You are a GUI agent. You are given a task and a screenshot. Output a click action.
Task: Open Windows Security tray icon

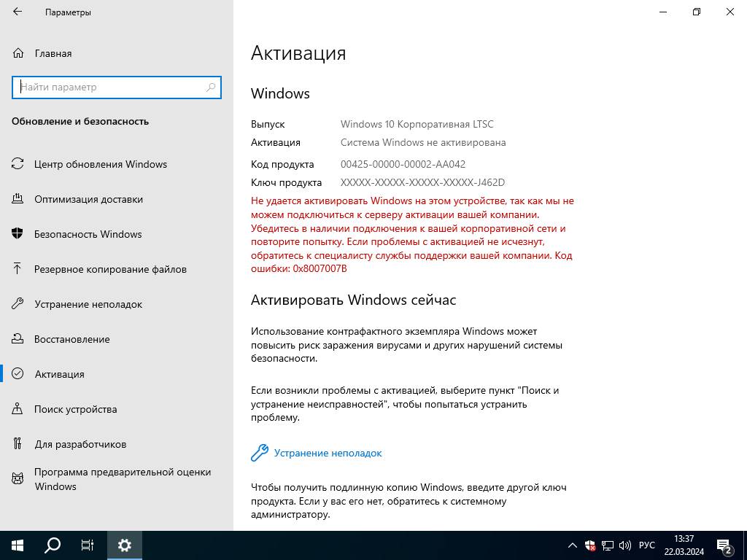590,545
